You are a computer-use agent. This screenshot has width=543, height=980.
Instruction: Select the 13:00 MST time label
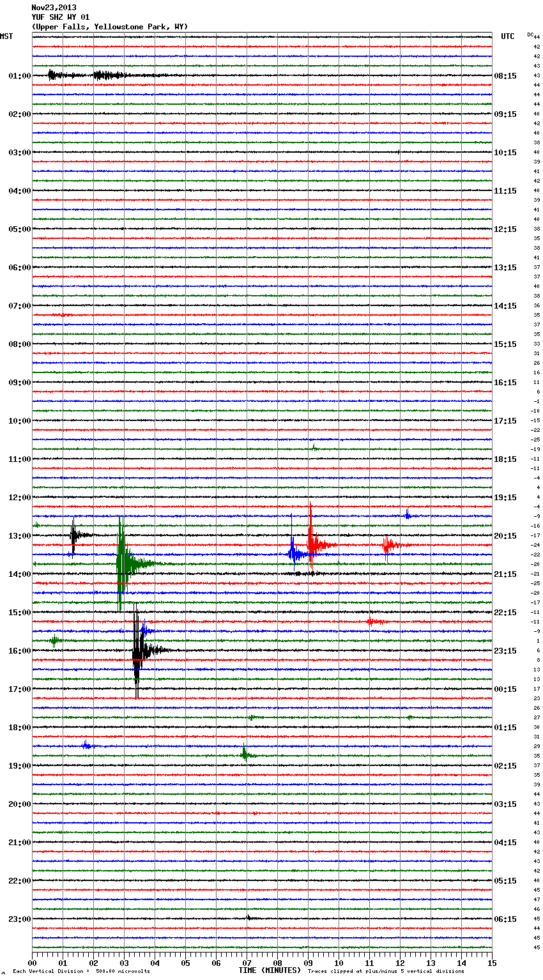pyautogui.click(x=19, y=536)
